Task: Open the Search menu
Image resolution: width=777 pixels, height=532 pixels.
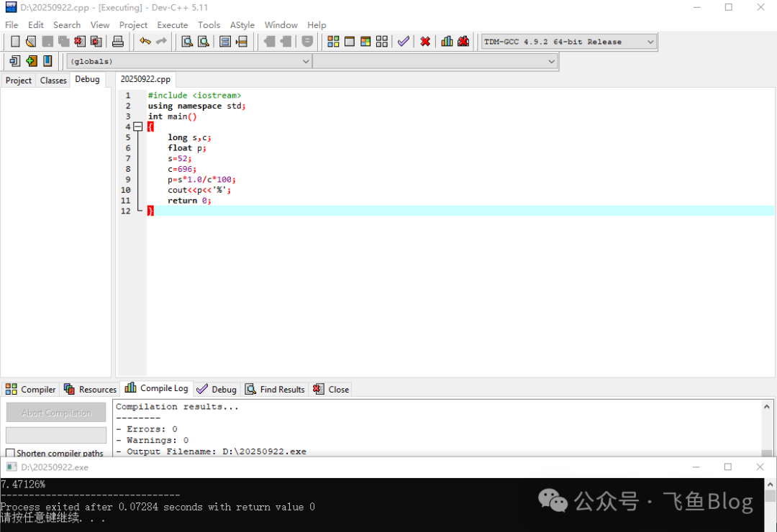Action: click(x=67, y=24)
